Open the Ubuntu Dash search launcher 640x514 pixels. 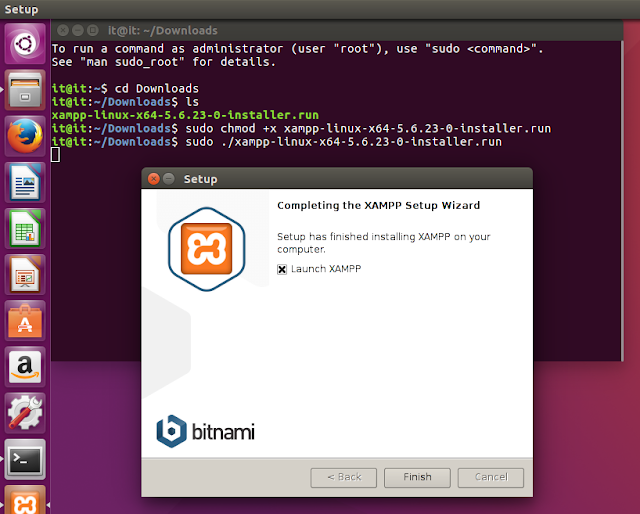point(25,43)
